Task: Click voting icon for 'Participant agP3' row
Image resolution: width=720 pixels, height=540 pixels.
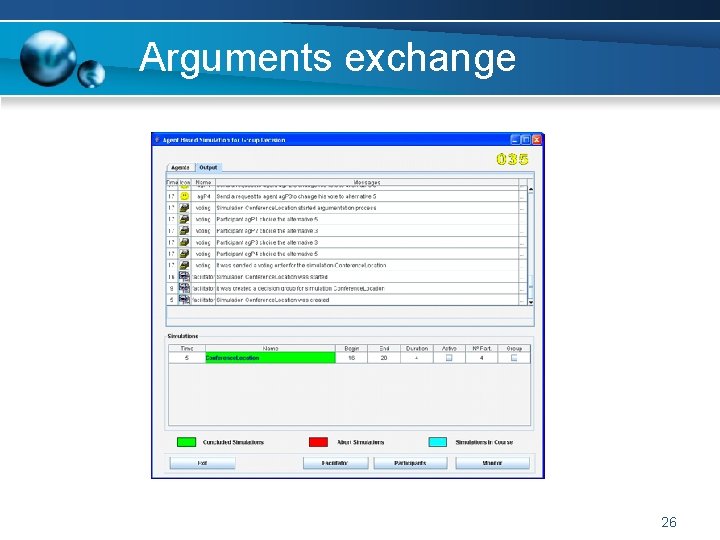Action: tap(184, 242)
